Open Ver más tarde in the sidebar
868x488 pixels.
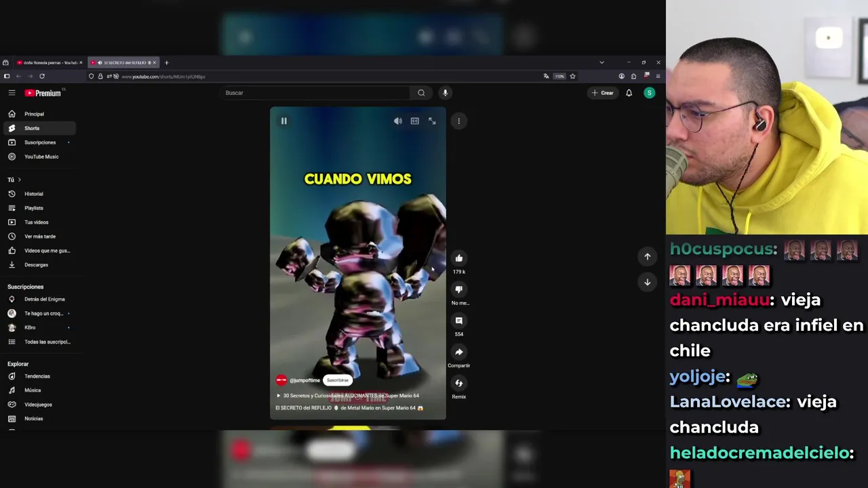click(x=38, y=237)
